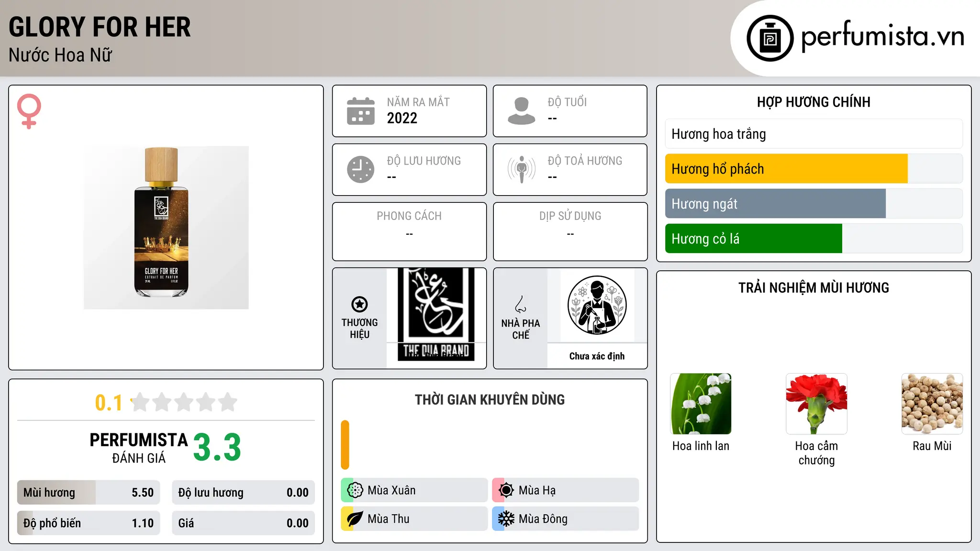
Task: Click the perfumista.vn perfume bottle logo icon
Action: [x=770, y=38]
